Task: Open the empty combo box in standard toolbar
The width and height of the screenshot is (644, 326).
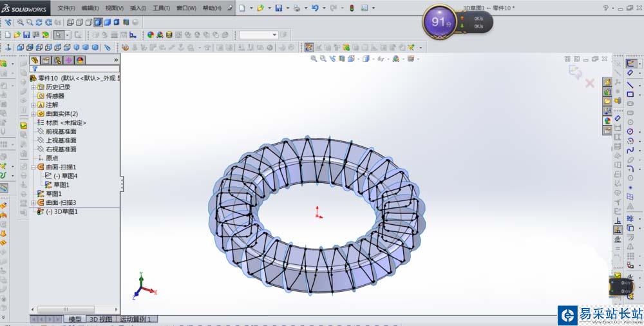Action: coord(258,35)
